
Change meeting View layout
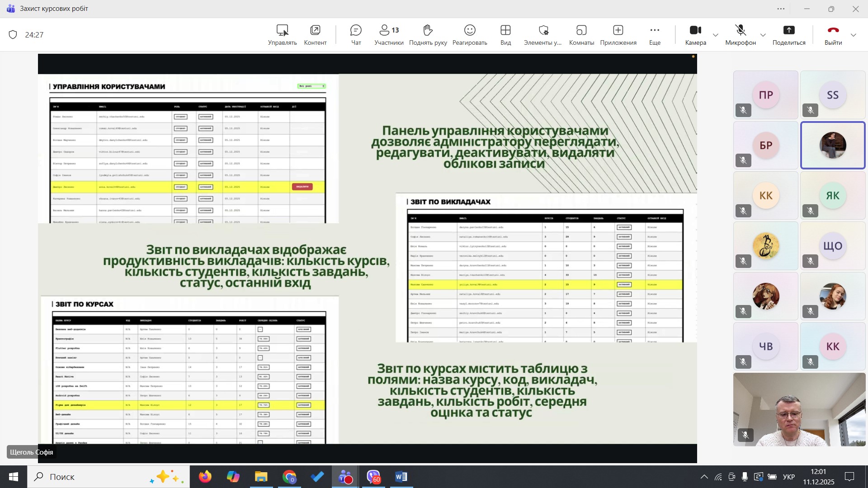(x=505, y=35)
